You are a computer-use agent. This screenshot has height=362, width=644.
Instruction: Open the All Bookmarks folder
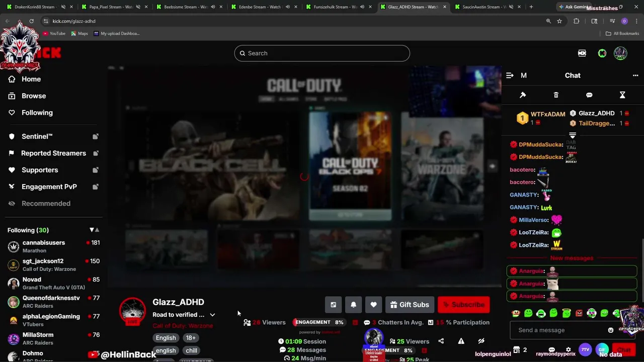click(x=622, y=34)
